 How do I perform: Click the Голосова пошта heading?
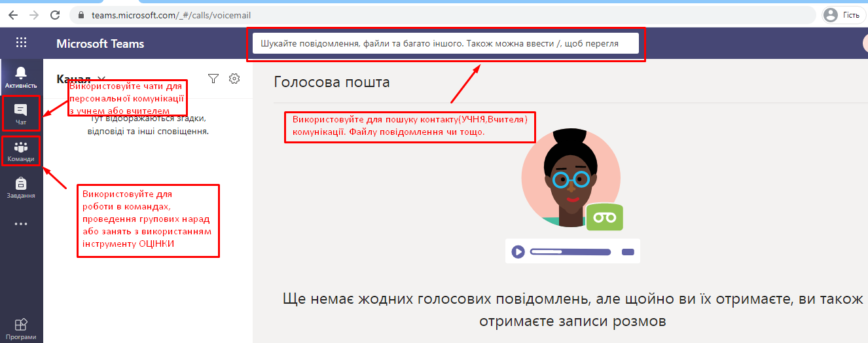[x=332, y=82]
